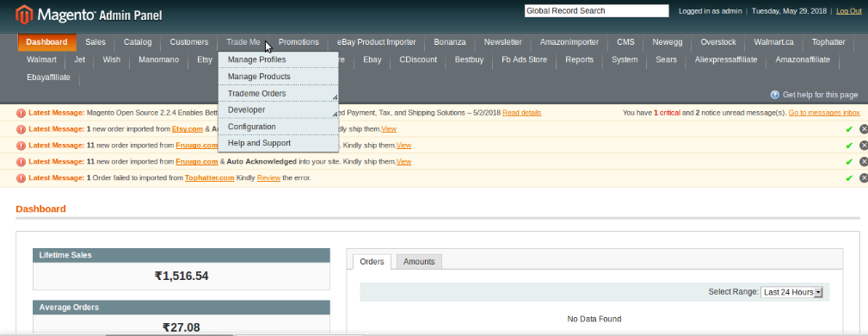Open the Promotions menu
Image resolution: width=868 pixels, height=336 pixels.
299,42
